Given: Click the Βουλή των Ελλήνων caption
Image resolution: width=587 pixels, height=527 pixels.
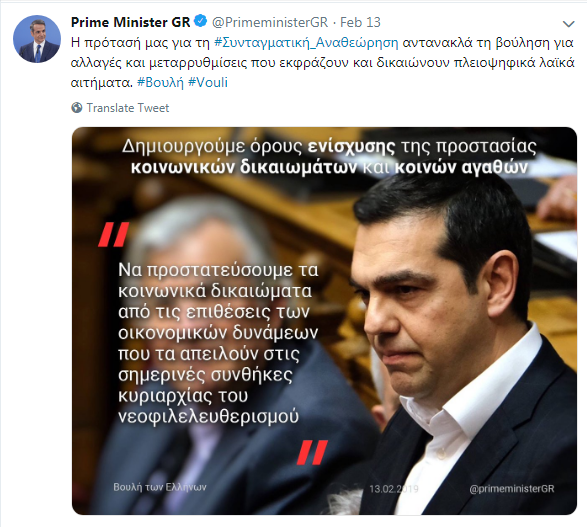Looking at the screenshot, I should 160,487.
